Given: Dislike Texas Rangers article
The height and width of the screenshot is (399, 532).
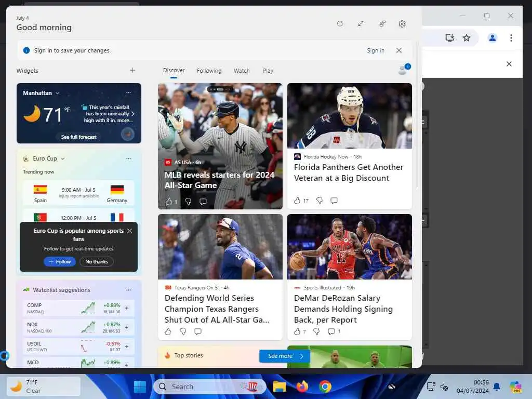Looking at the screenshot, I should (x=183, y=331).
